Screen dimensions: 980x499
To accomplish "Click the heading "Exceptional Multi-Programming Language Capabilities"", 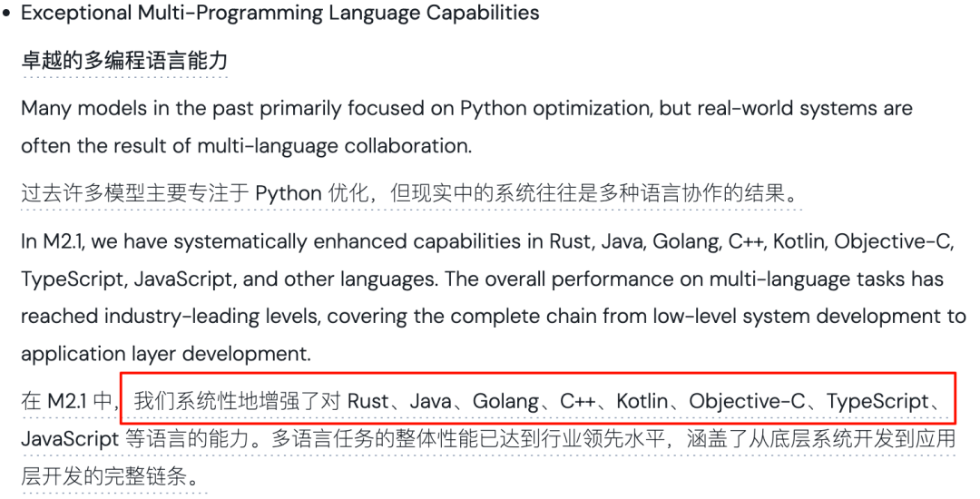I will (279, 14).
